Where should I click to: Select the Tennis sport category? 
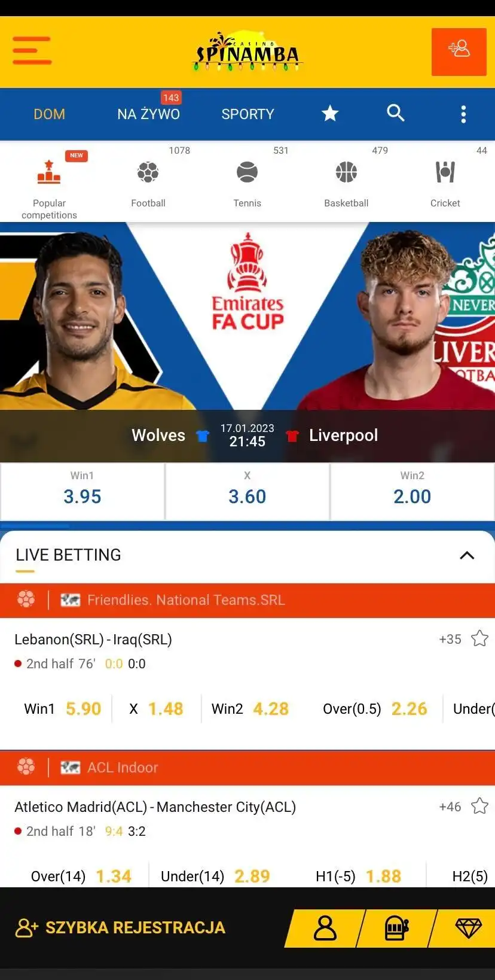point(247,182)
